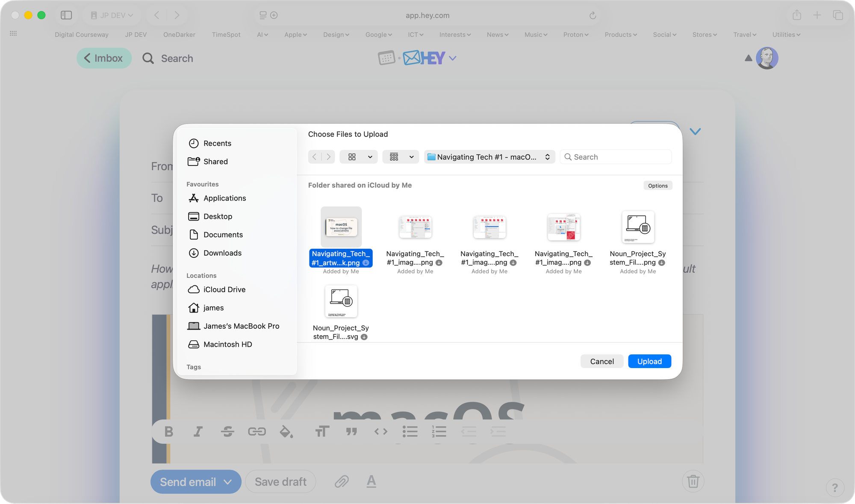Reload the app.hey.com page

click(593, 15)
